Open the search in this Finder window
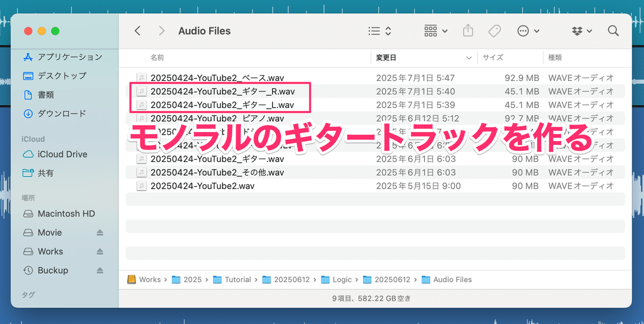Image resolution: width=644 pixels, height=324 pixels. (613, 31)
